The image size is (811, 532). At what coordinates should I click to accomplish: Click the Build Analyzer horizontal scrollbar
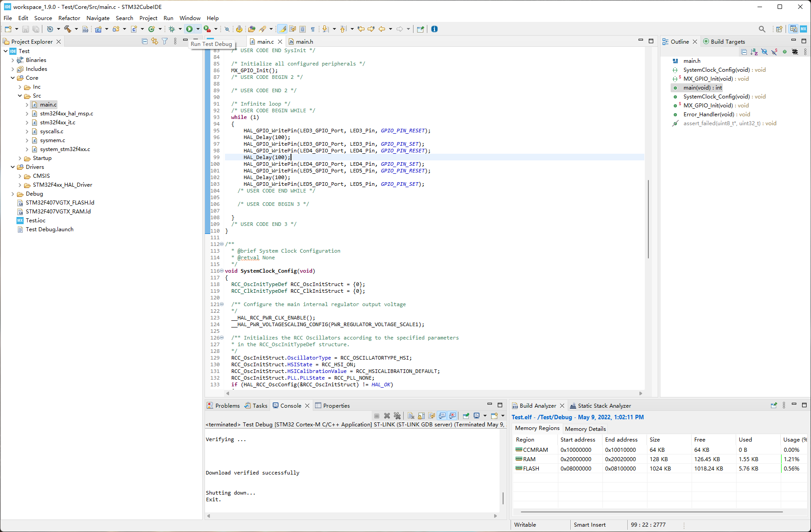[651, 512]
